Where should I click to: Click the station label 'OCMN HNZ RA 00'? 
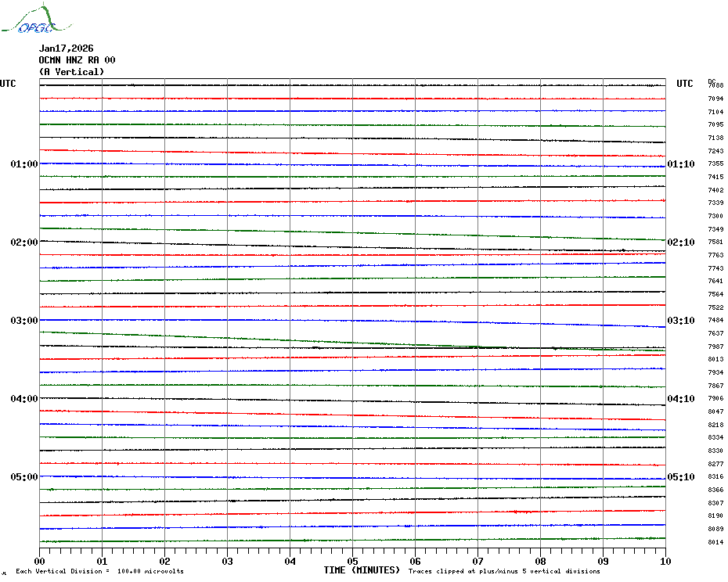tap(77, 60)
